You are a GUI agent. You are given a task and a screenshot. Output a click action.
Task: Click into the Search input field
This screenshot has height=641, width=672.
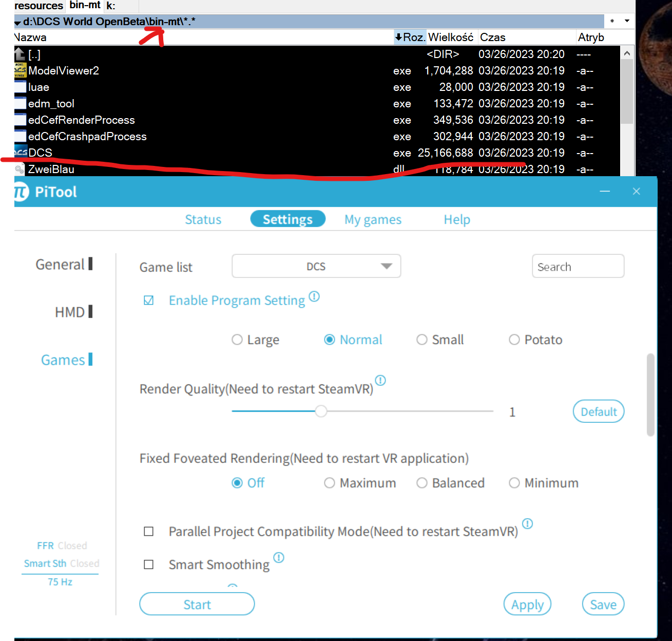click(578, 267)
